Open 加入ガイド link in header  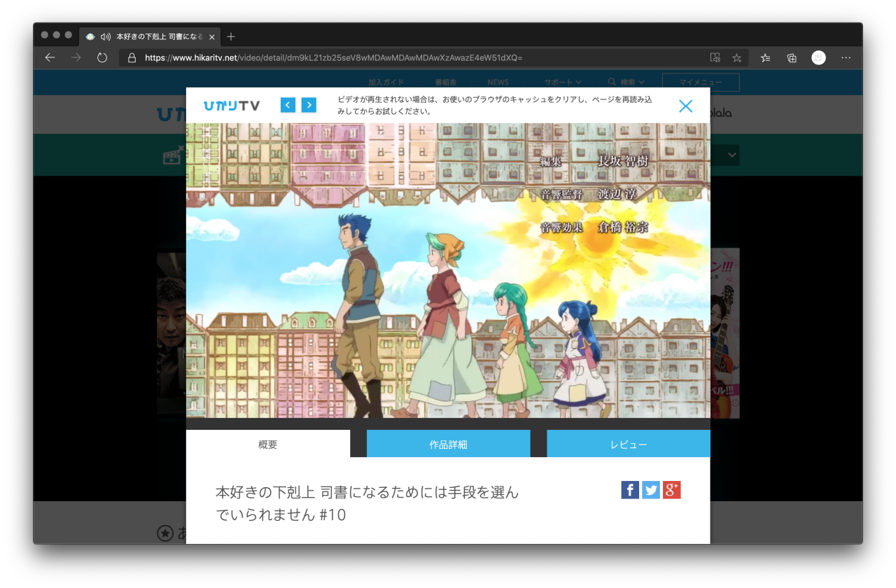tap(386, 83)
